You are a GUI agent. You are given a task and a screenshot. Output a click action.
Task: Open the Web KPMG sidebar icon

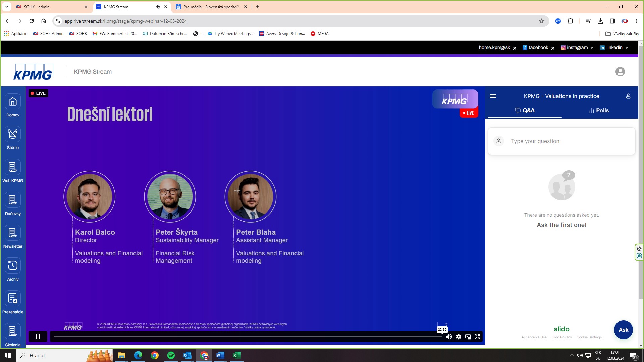click(x=13, y=167)
